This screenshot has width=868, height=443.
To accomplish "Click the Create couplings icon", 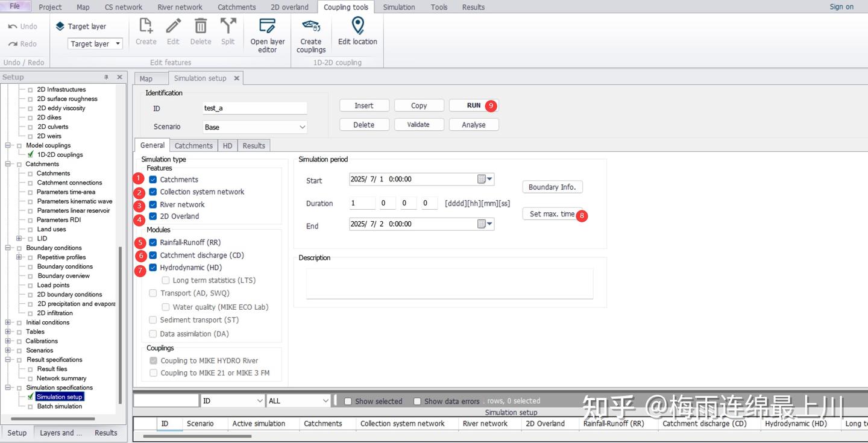I will [x=311, y=26].
